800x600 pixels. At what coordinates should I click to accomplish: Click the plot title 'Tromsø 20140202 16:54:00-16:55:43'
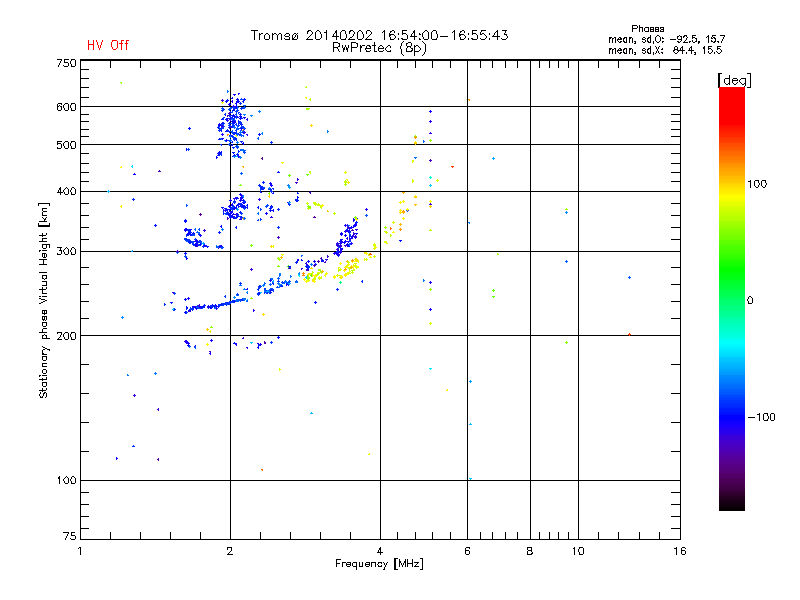379,35
